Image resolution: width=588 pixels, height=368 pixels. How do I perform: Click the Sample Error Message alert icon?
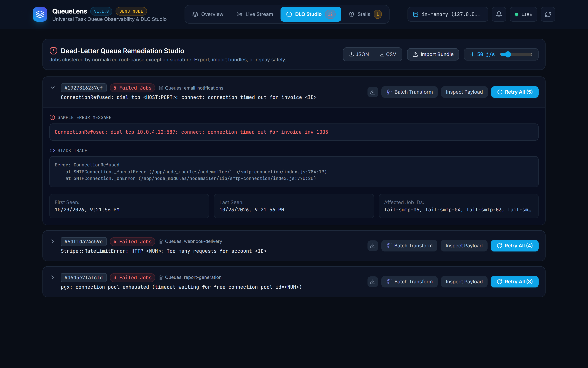point(52,117)
